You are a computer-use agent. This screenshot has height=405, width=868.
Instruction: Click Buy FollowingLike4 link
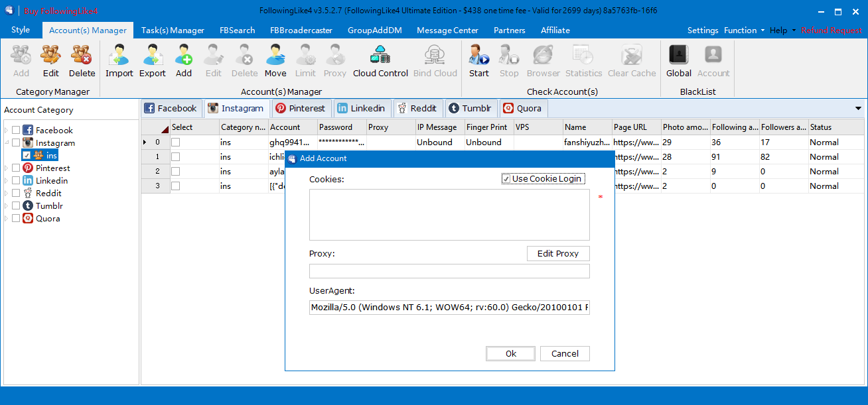[x=61, y=11]
